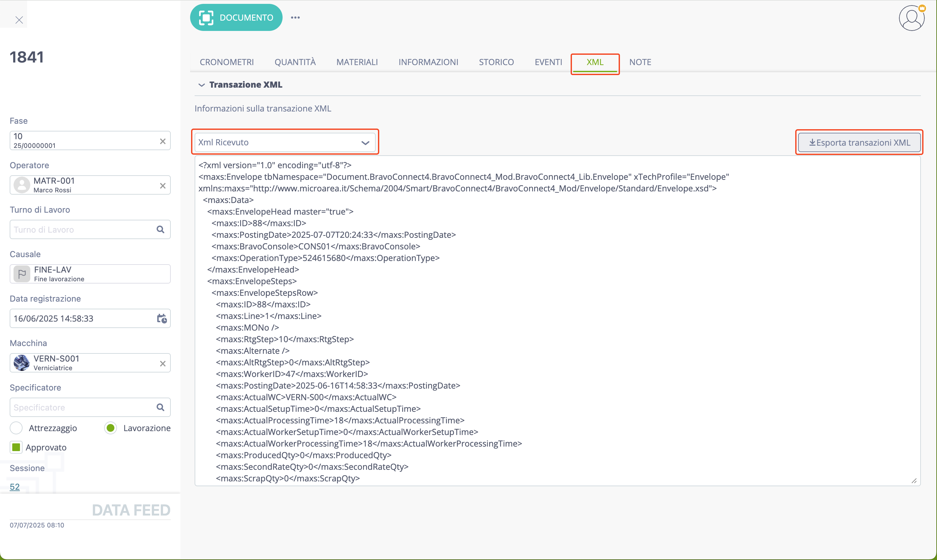Click inside the XML content text area
The width and height of the screenshot is (937, 560).
pos(557,321)
